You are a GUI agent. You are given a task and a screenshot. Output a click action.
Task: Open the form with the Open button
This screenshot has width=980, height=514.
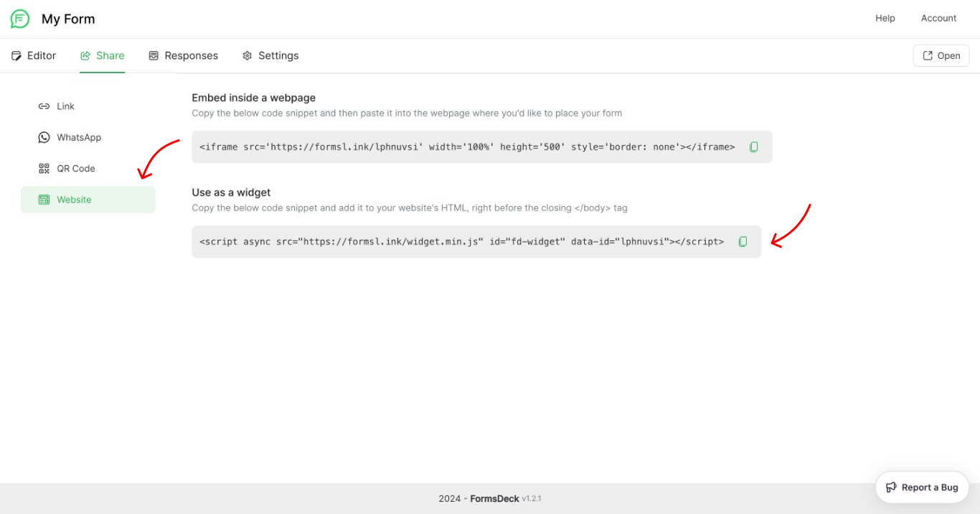pos(941,55)
